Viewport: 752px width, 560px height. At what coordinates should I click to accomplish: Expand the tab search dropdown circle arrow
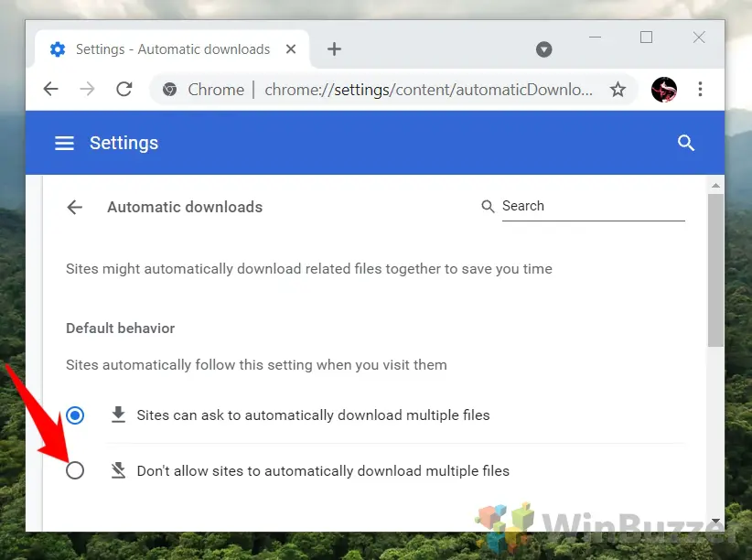pyautogui.click(x=544, y=49)
